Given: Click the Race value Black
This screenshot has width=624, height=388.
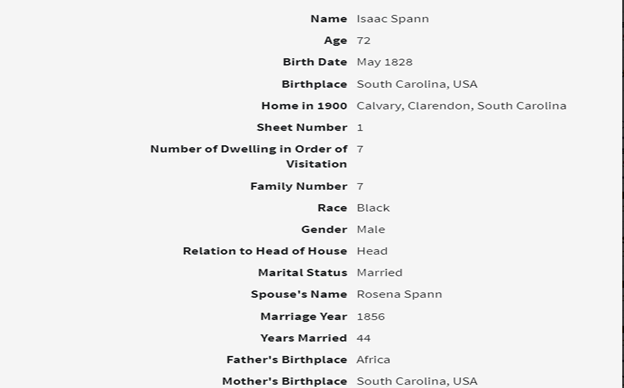Looking at the screenshot, I should click(373, 208).
